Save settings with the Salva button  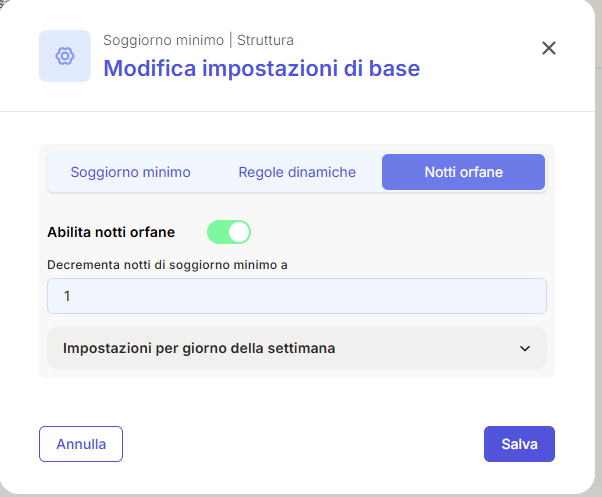519,444
